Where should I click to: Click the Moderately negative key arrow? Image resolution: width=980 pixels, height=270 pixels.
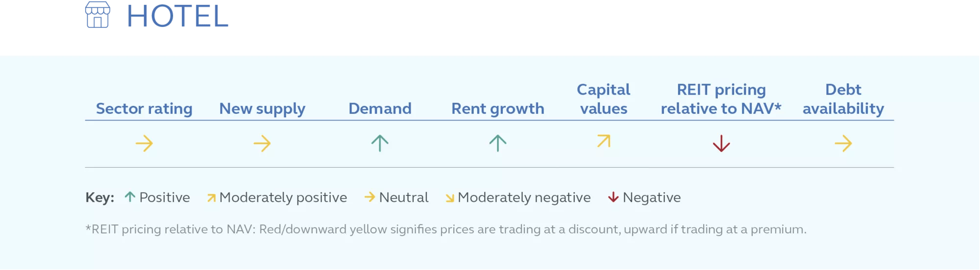450,198
